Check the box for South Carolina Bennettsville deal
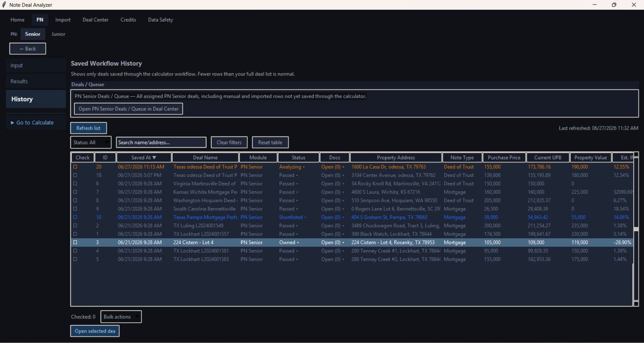 pos(75,209)
